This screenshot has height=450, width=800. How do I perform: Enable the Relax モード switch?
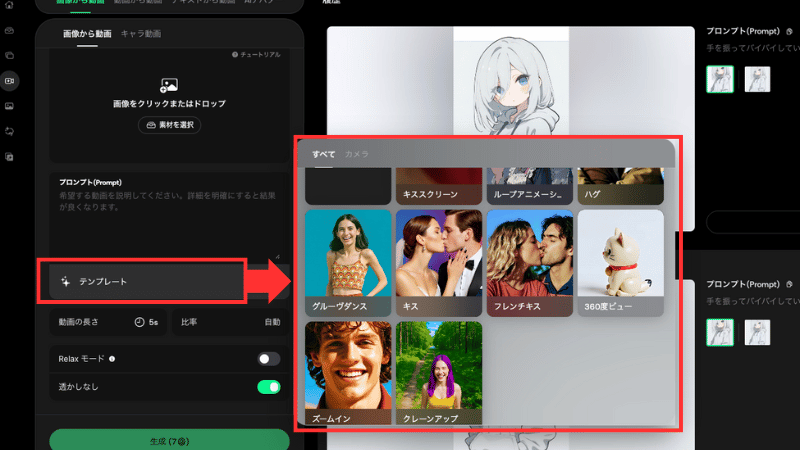(x=268, y=359)
